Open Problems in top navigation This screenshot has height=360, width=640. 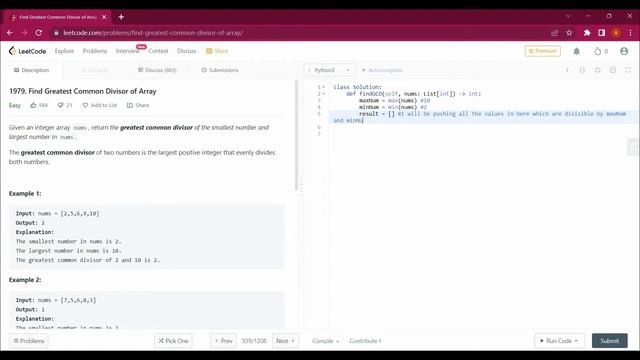[x=95, y=51]
